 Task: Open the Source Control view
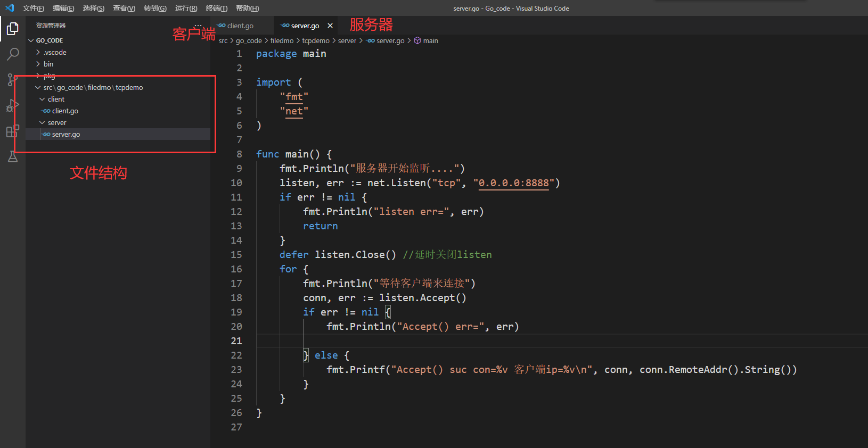pos(12,79)
